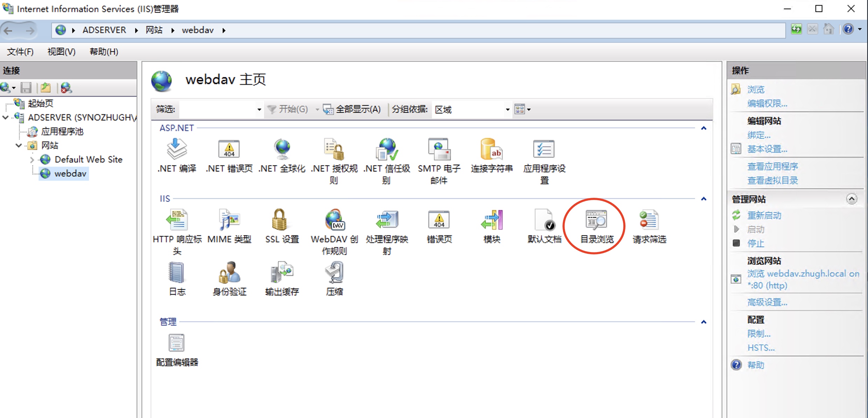The image size is (868, 418).
Task: Open the 帮助(H) menu
Action: click(x=104, y=52)
